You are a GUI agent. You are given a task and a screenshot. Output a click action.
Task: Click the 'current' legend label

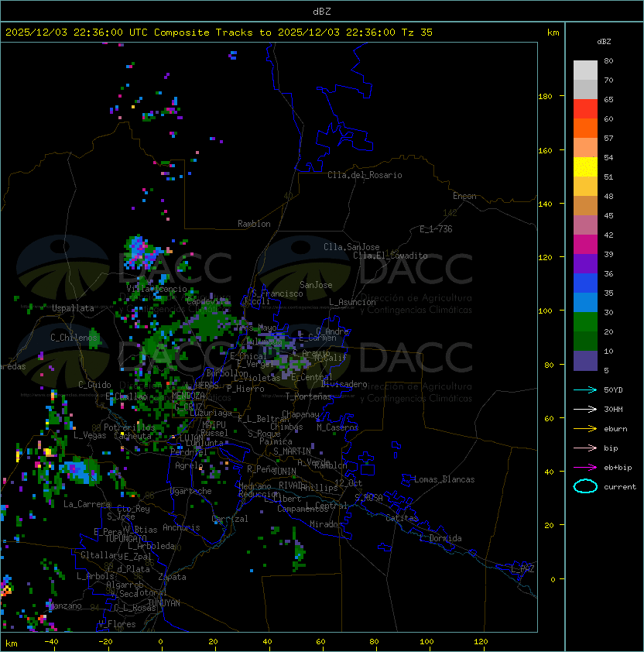[x=620, y=487]
